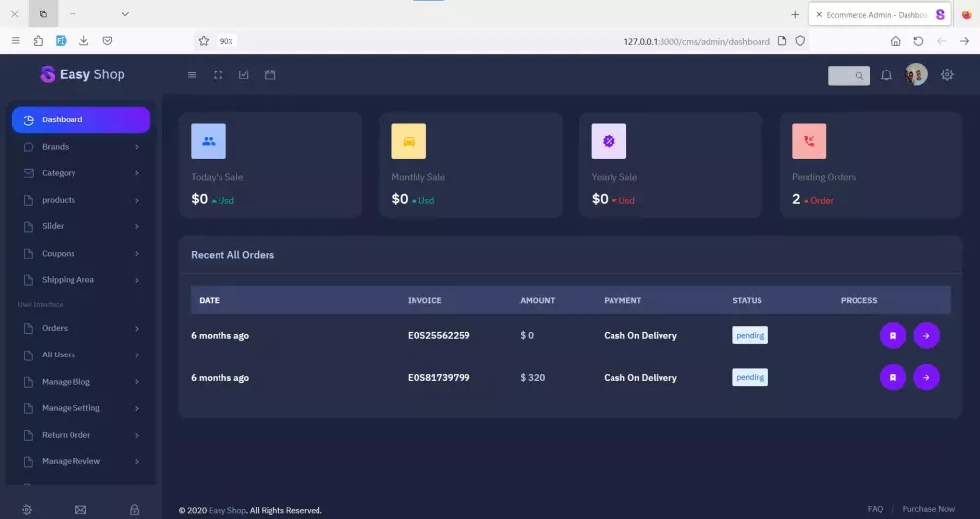
Task: Click the AMOUNT column header
Action: tap(537, 300)
